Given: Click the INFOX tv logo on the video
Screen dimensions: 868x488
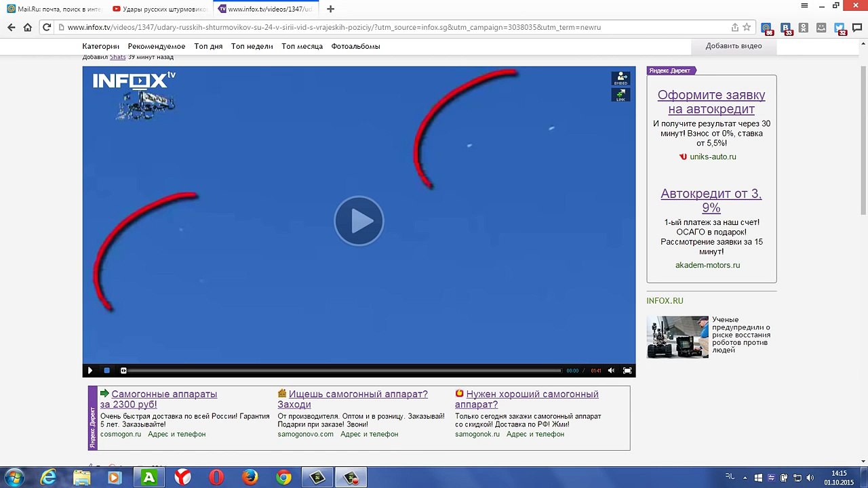Looking at the screenshot, I should tap(134, 81).
